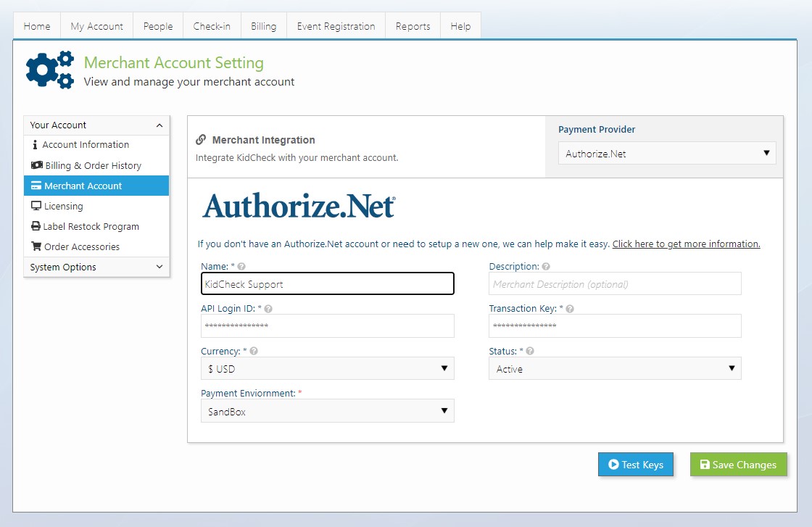Click the Merchant Description input field
The width and height of the screenshot is (812, 527).
pyautogui.click(x=615, y=283)
